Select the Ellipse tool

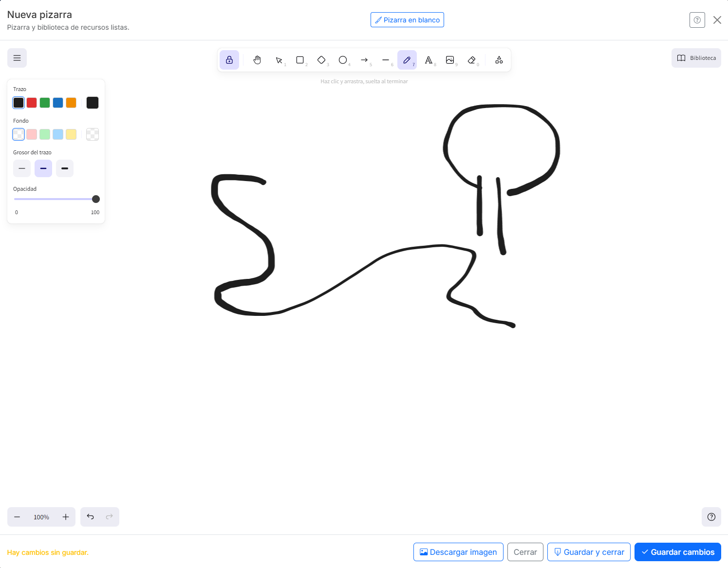(x=343, y=60)
